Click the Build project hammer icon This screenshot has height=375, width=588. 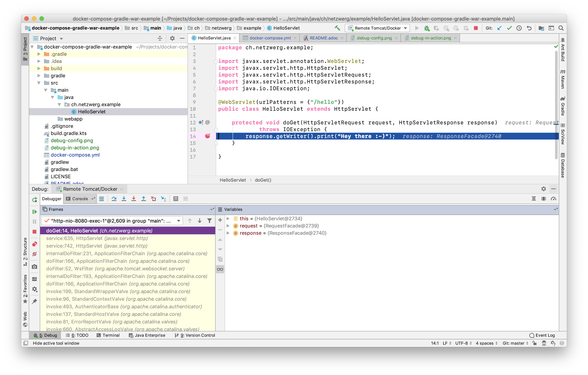click(x=337, y=28)
